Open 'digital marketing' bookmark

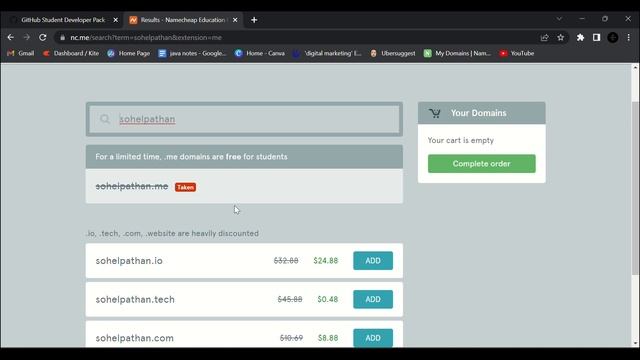(327, 53)
